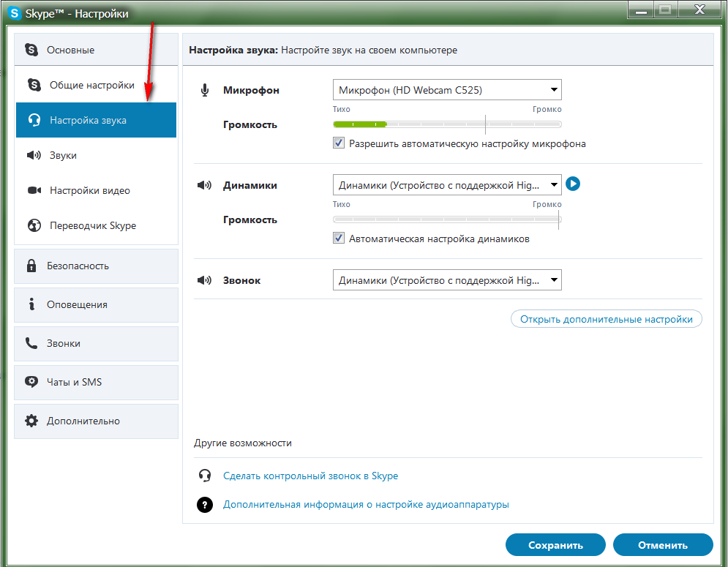Select Настройка звука in sidebar
Viewport: 728px width, 567px height.
(x=96, y=120)
